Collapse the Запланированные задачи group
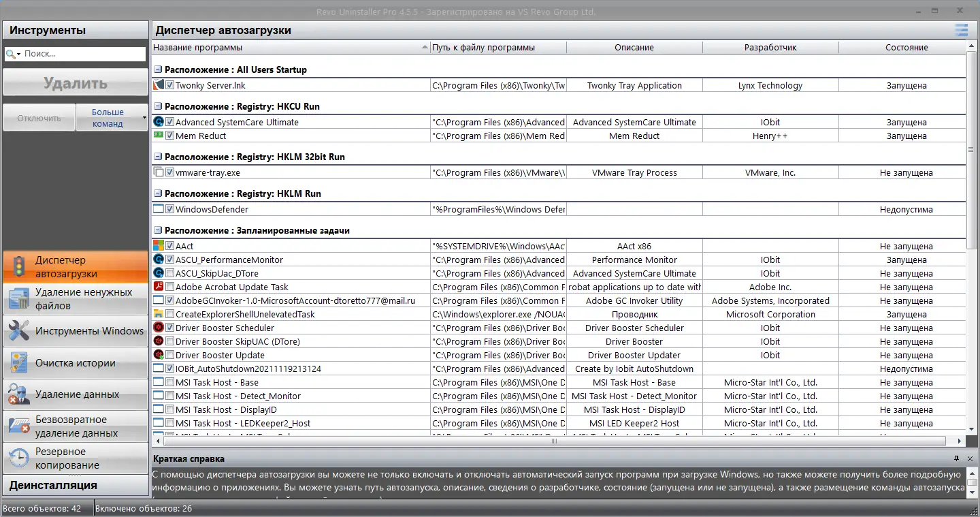 pos(158,230)
